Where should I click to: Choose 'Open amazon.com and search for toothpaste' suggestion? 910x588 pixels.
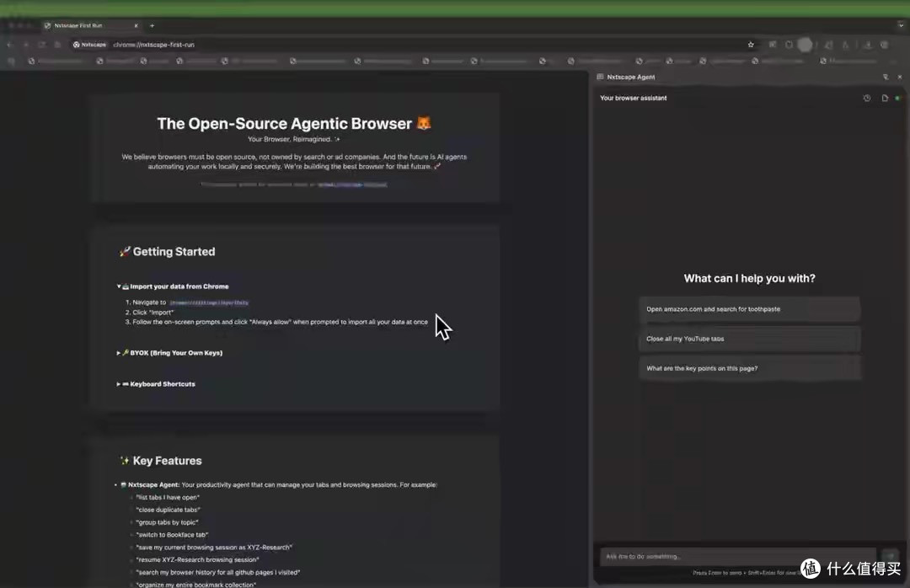749,309
